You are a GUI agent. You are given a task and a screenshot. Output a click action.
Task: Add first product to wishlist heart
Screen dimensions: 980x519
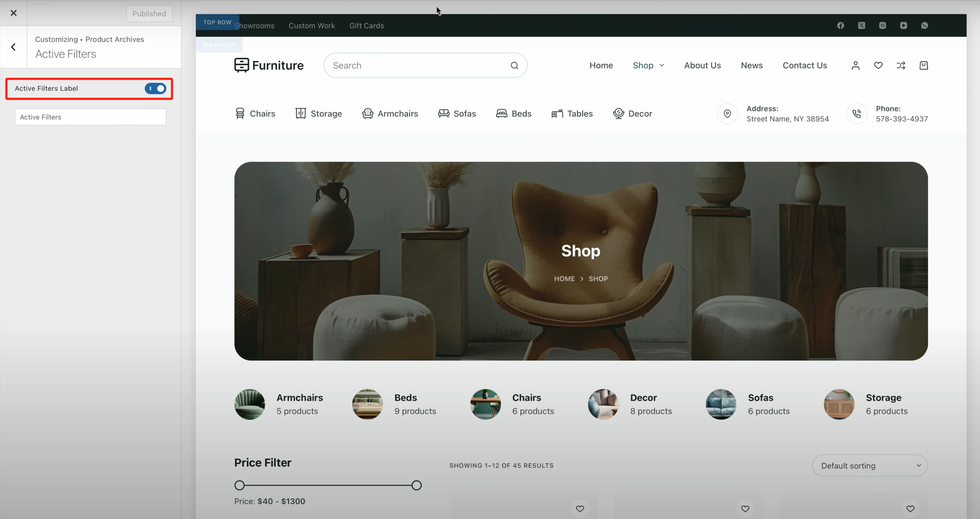(x=580, y=508)
